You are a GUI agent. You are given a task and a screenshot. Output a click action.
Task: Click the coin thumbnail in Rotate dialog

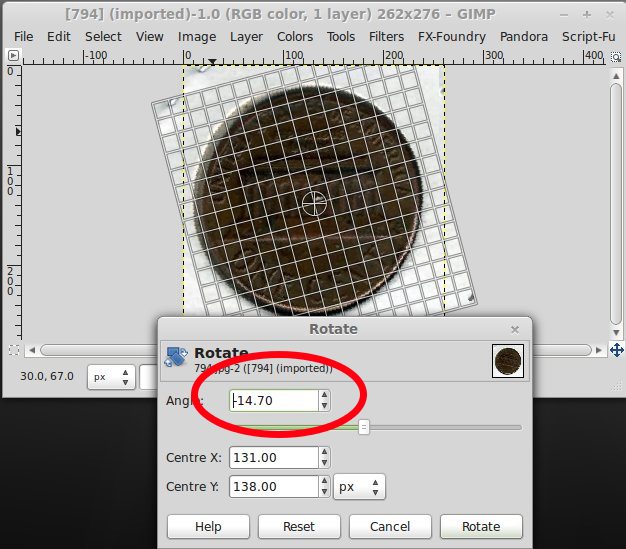(508, 361)
